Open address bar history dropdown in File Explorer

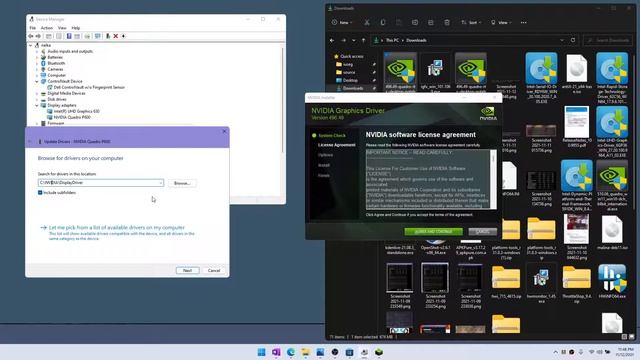point(562,40)
